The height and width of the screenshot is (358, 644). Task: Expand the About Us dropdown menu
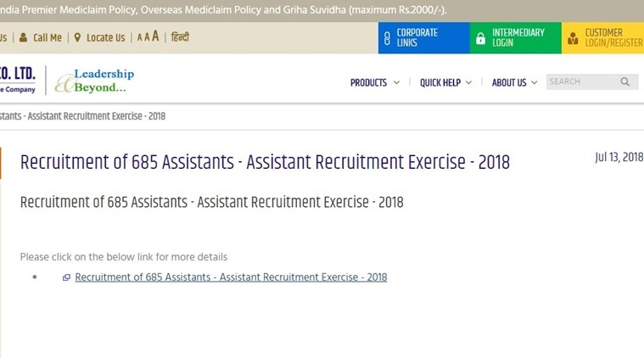coord(514,82)
